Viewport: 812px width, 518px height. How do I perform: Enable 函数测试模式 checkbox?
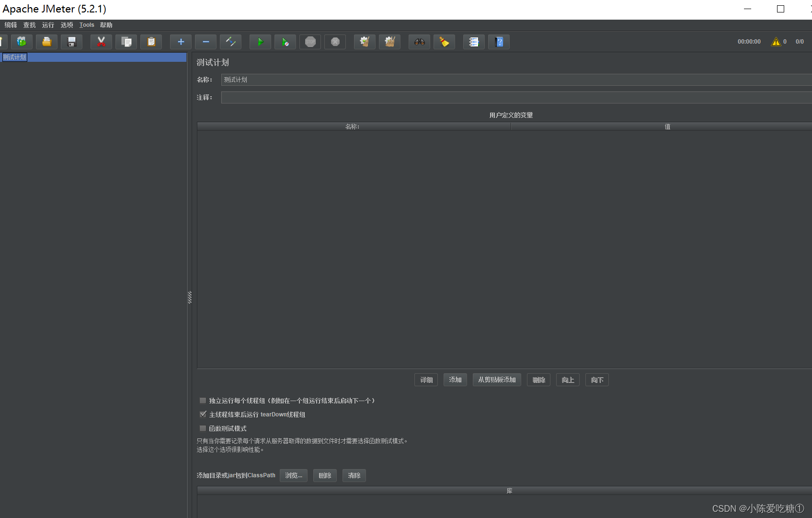pyautogui.click(x=203, y=428)
